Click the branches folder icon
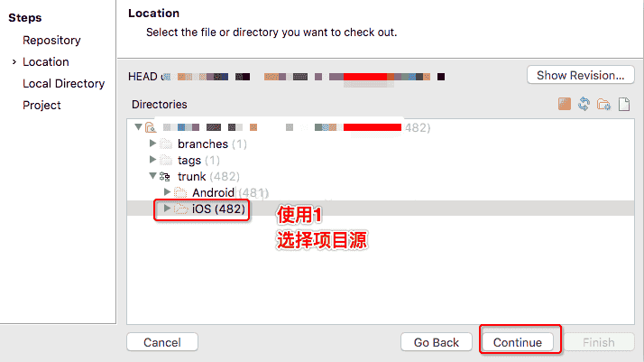This screenshot has width=644, height=362. pos(166,144)
